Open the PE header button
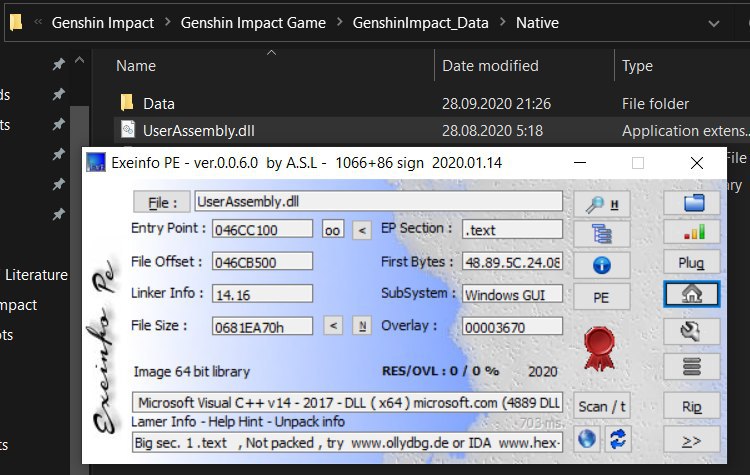The image size is (750, 475). point(601,297)
